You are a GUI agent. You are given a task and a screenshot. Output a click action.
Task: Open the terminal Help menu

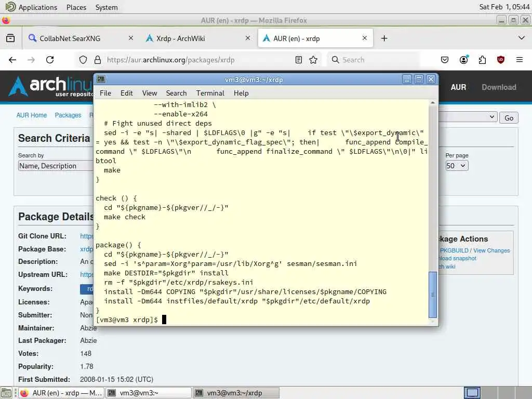[241, 93]
